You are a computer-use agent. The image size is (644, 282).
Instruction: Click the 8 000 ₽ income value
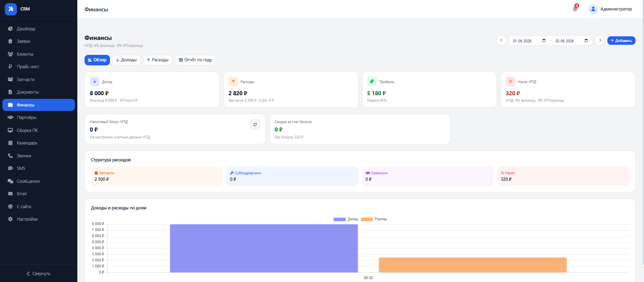coord(99,93)
